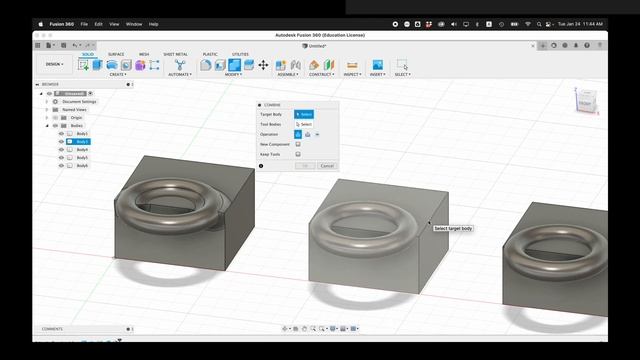This screenshot has width=640, height=360.
Task: Collapse the Bodies folder
Action: 47,126
